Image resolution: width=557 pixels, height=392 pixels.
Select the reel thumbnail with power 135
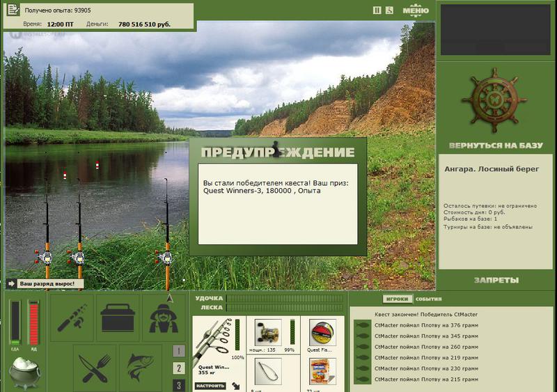[x=268, y=333]
